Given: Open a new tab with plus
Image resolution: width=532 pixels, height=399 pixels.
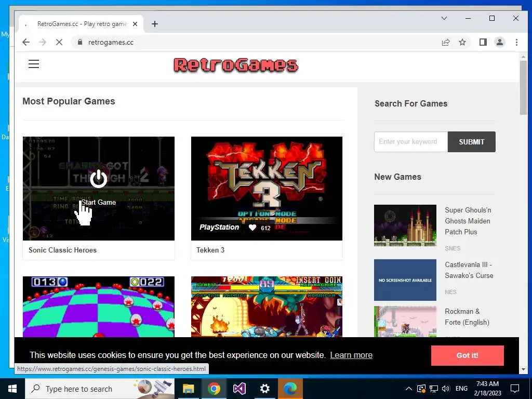Looking at the screenshot, I should click(x=155, y=24).
